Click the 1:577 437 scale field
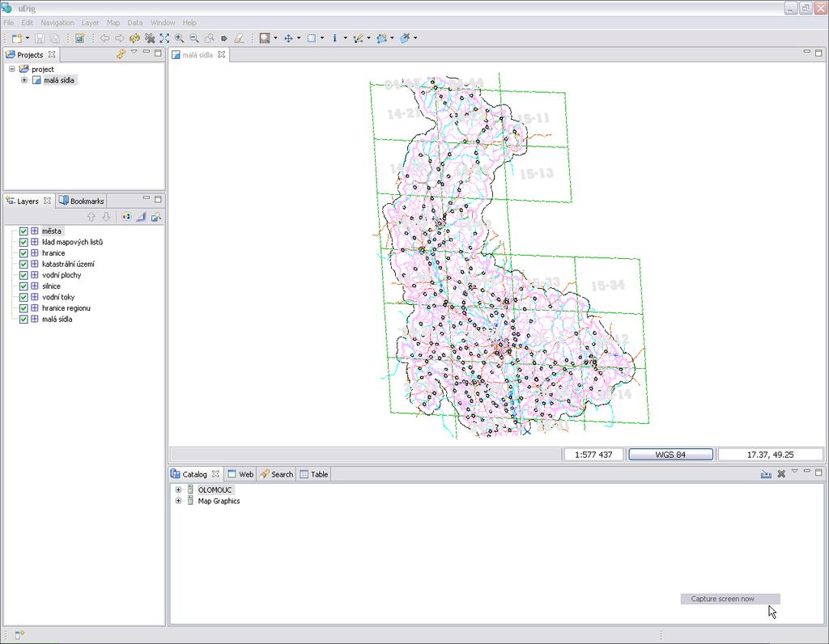The image size is (829, 644). (x=593, y=455)
